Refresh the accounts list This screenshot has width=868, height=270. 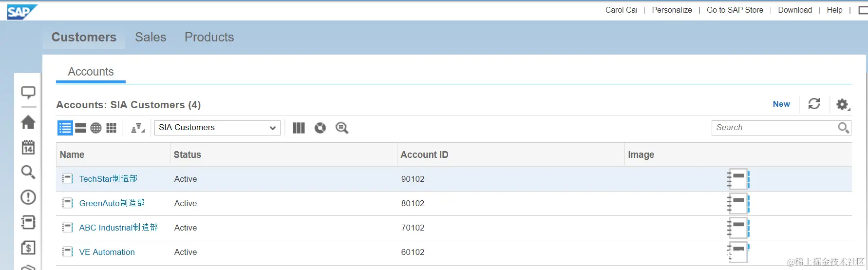(x=814, y=104)
